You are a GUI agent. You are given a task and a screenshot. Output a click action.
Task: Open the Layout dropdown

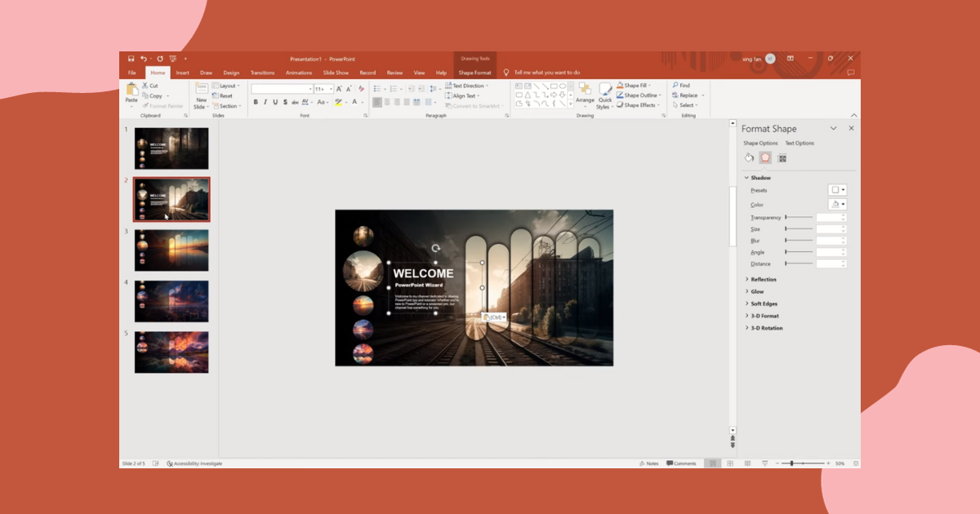coord(225,86)
